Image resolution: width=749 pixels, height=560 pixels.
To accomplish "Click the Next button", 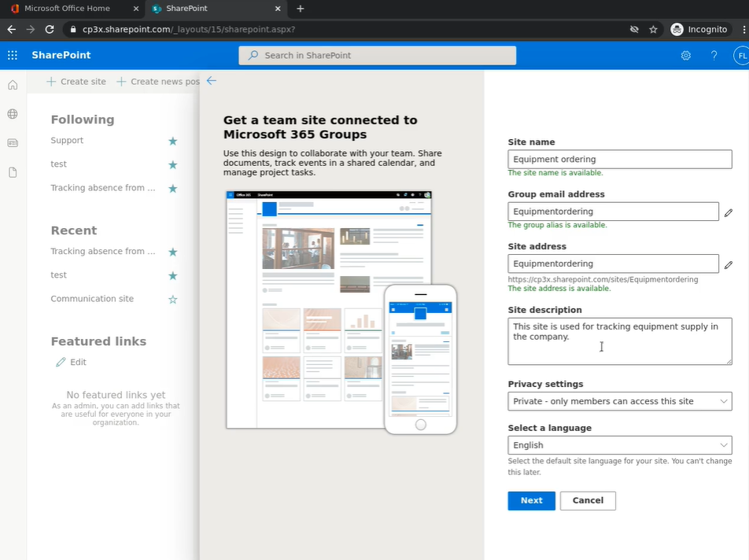I will (531, 500).
